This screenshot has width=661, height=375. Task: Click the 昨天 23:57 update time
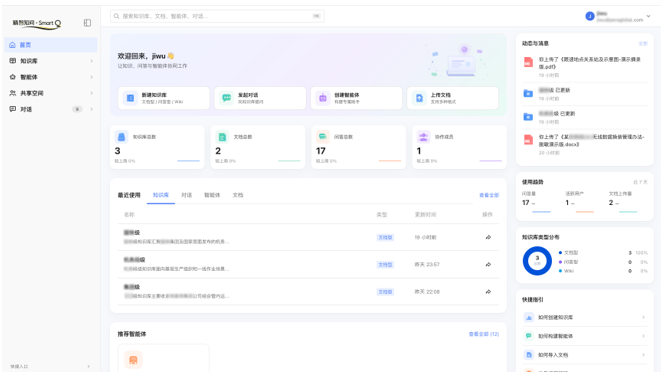click(x=427, y=264)
